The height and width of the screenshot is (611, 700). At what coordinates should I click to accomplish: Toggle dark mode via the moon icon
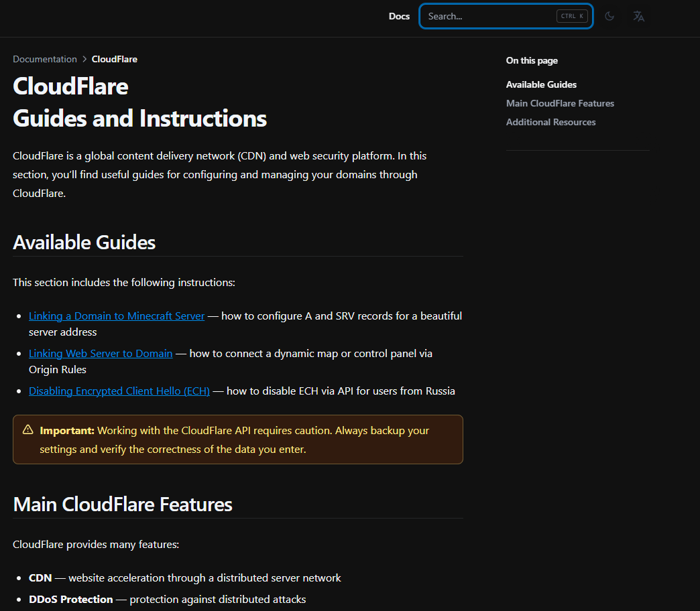pos(609,16)
